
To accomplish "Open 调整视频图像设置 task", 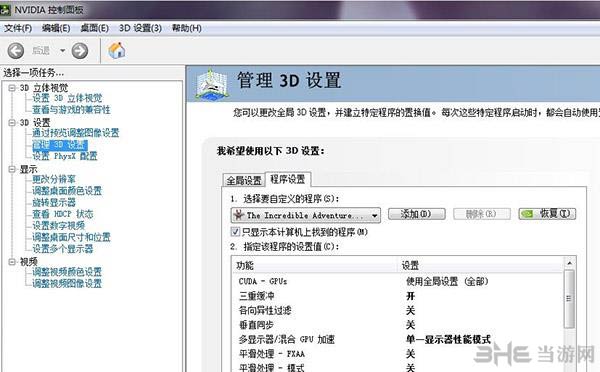I will (67, 284).
